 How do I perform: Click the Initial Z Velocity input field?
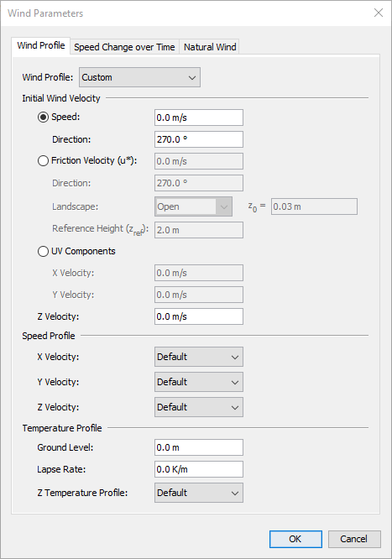tap(199, 316)
